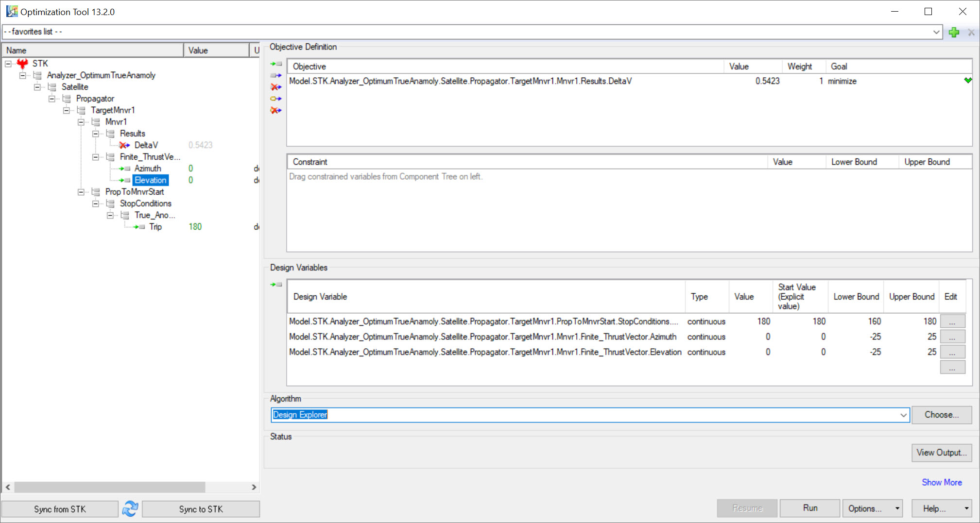Click green arrow icon in Design Variables section
This screenshot has height=523, width=980.
click(276, 285)
